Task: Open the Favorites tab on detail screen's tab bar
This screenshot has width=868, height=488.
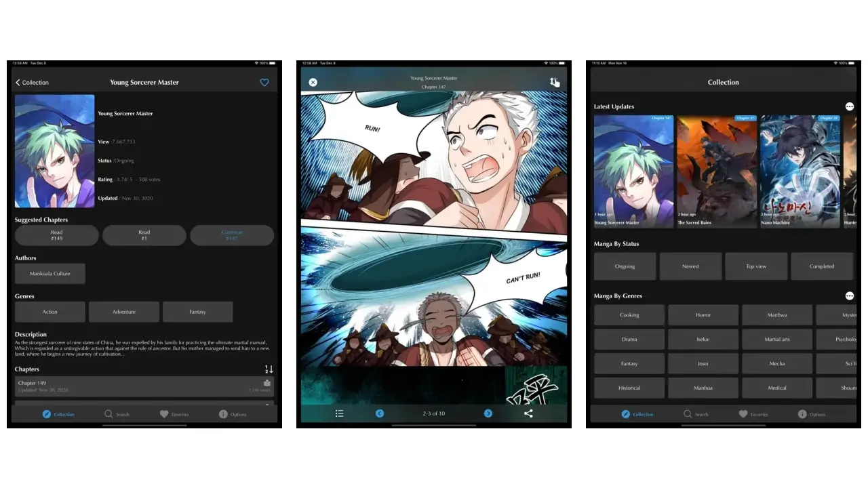Action: [x=174, y=414]
